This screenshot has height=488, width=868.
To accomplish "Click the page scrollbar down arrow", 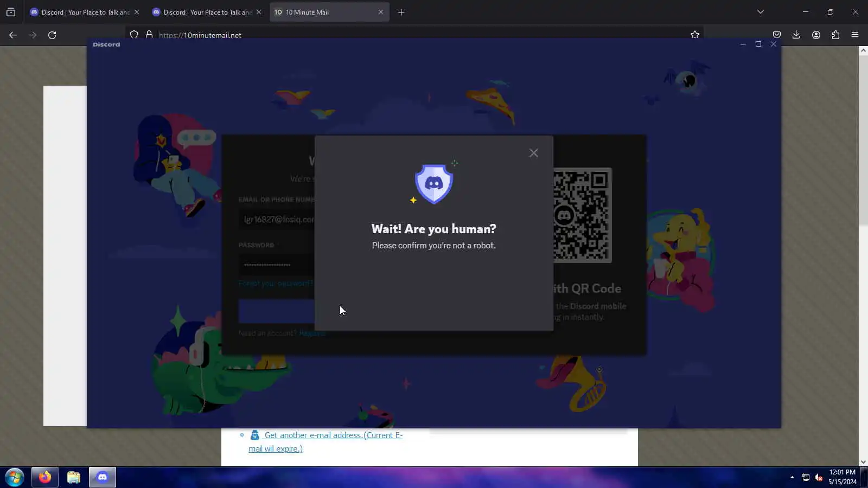I will (x=863, y=462).
